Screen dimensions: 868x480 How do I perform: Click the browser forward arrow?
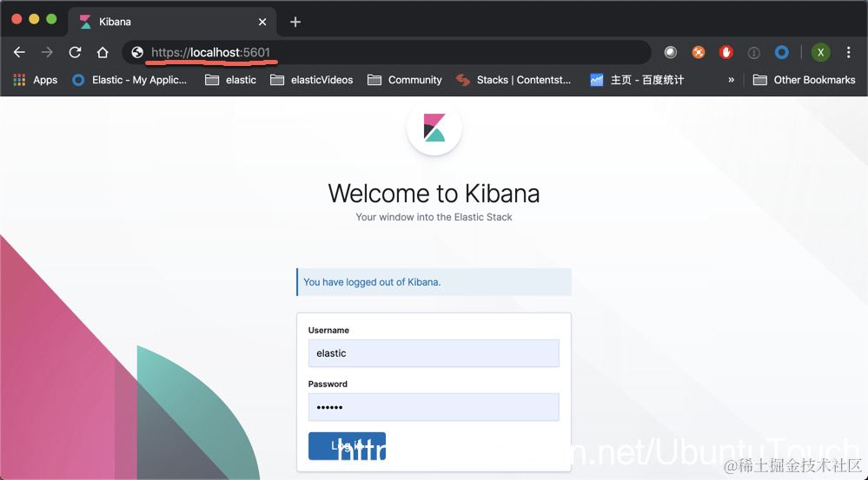click(47, 53)
